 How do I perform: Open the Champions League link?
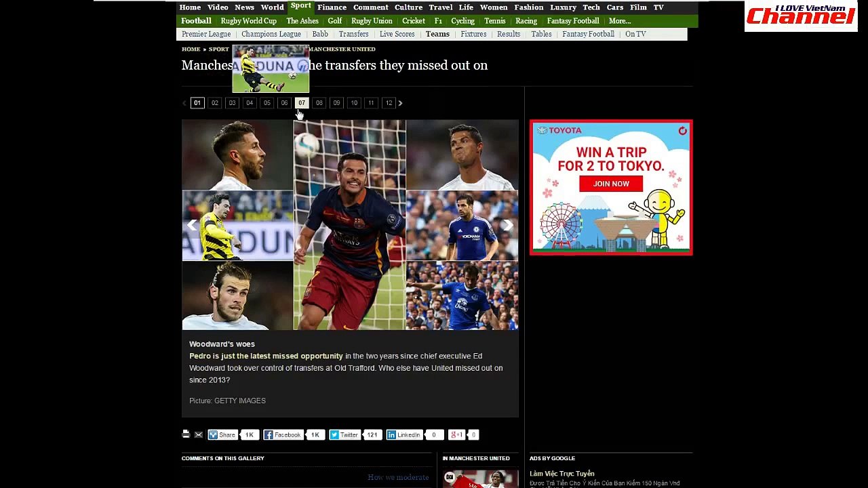coord(271,34)
